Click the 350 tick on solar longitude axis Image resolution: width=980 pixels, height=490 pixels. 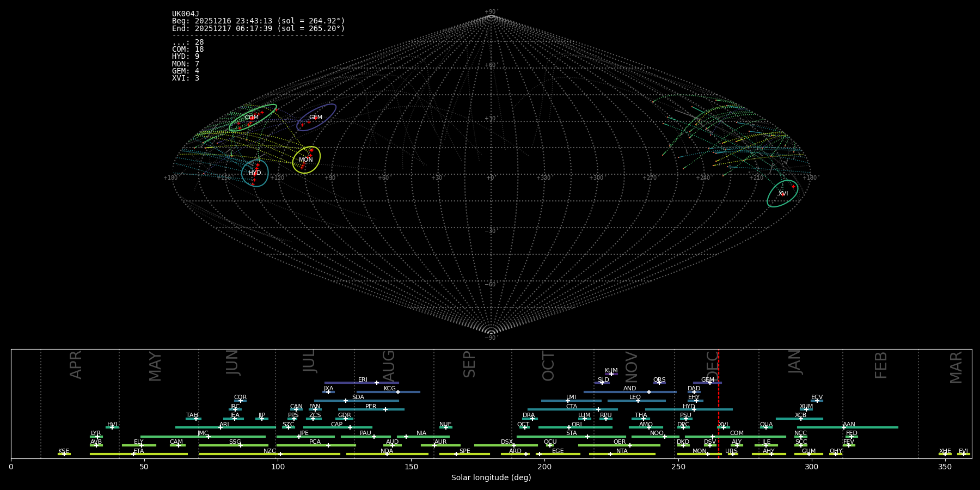(945, 467)
